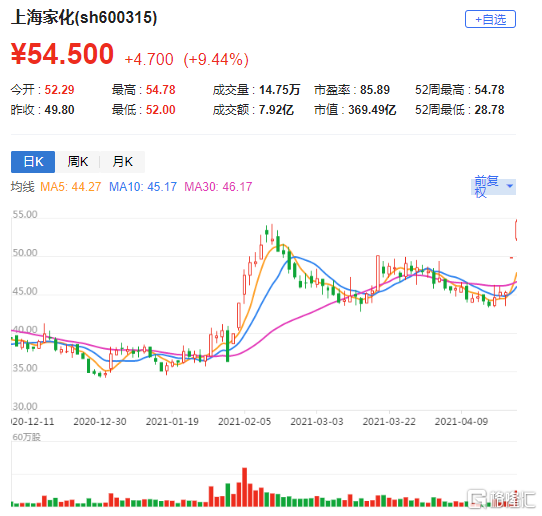Viewport: 542px width, 516px height.
Task: Click the MA10 moving average label
Action: (143, 187)
